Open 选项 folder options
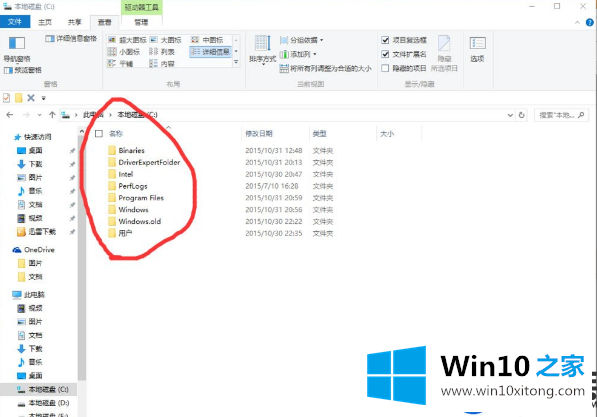Viewport: 597px width, 417px height. (x=477, y=49)
